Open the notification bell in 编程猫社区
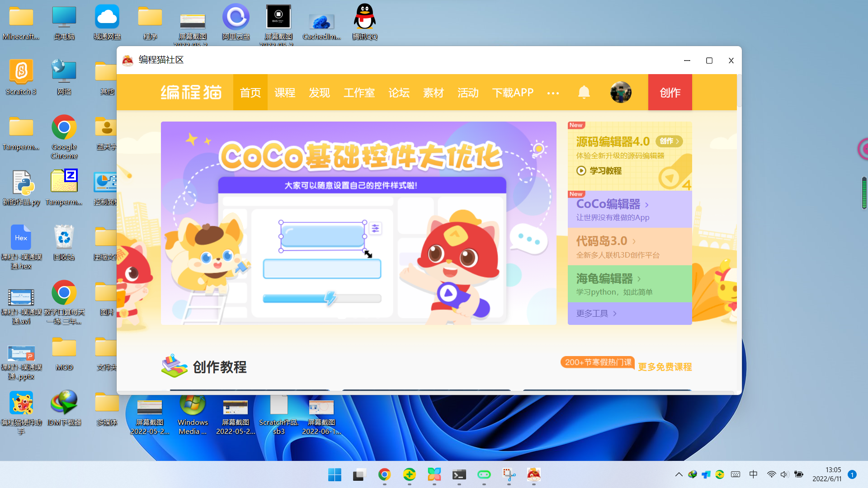The height and width of the screenshot is (488, 868). [584, 92]
